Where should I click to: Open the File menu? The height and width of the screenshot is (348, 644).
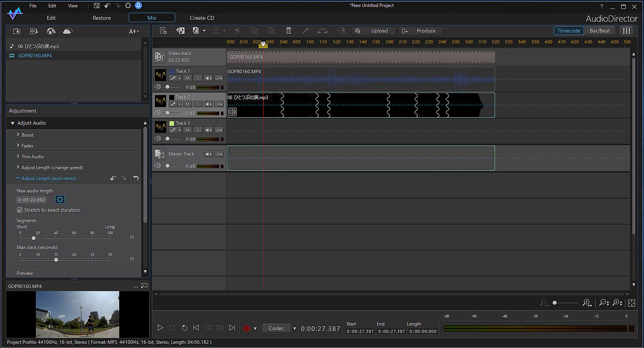pyautogui.click(x=33, y=6)
